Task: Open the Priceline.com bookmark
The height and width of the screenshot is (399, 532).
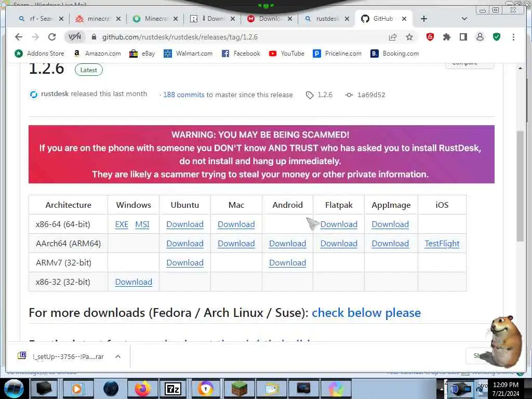Action: point(337,54)
